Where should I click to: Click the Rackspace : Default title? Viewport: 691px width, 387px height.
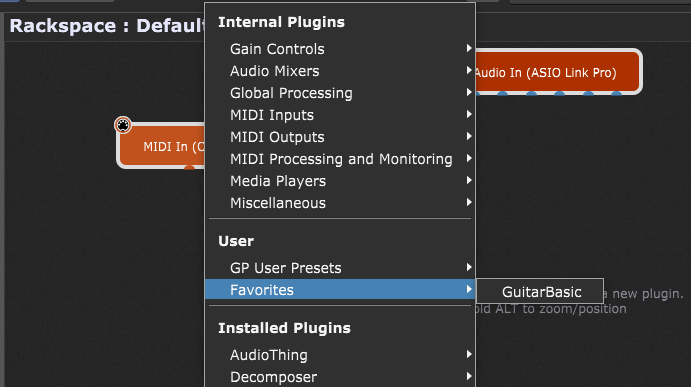(x=107, y=26)
